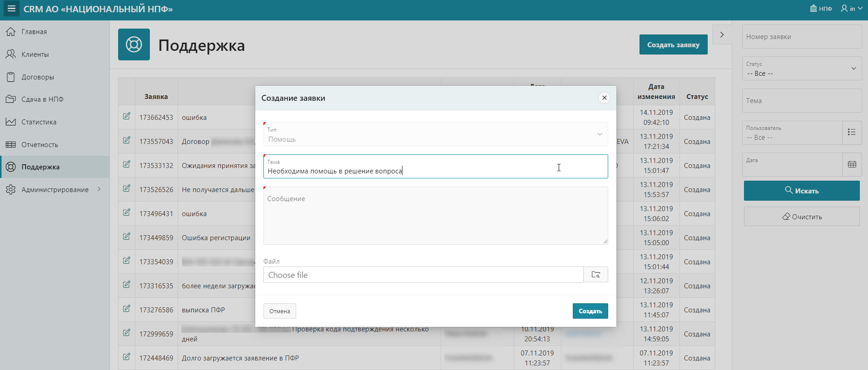Open the hamburger menu in header

pyautogui.click(x=11, y=9)
